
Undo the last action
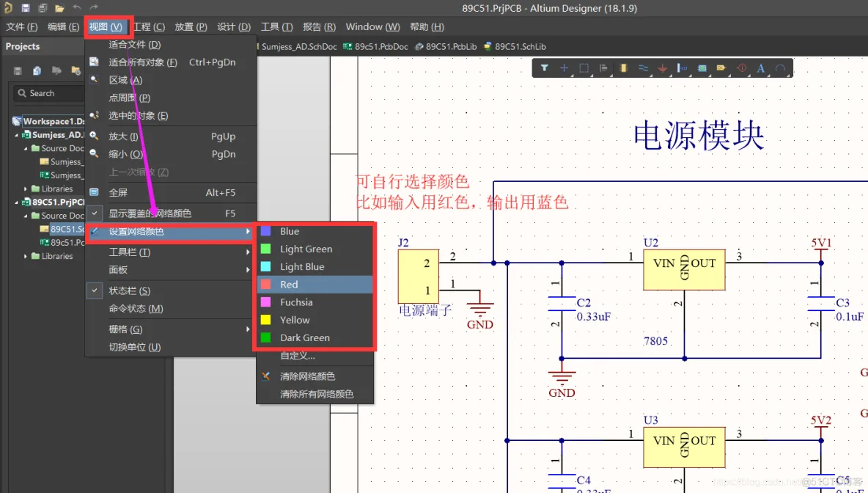[77, 8]
